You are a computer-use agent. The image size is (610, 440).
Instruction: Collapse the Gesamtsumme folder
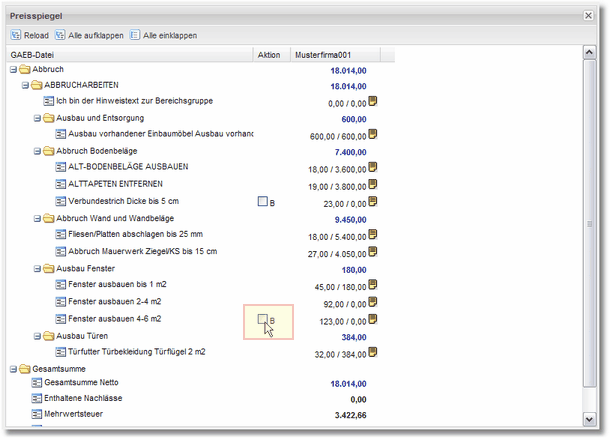click(12, 368)
